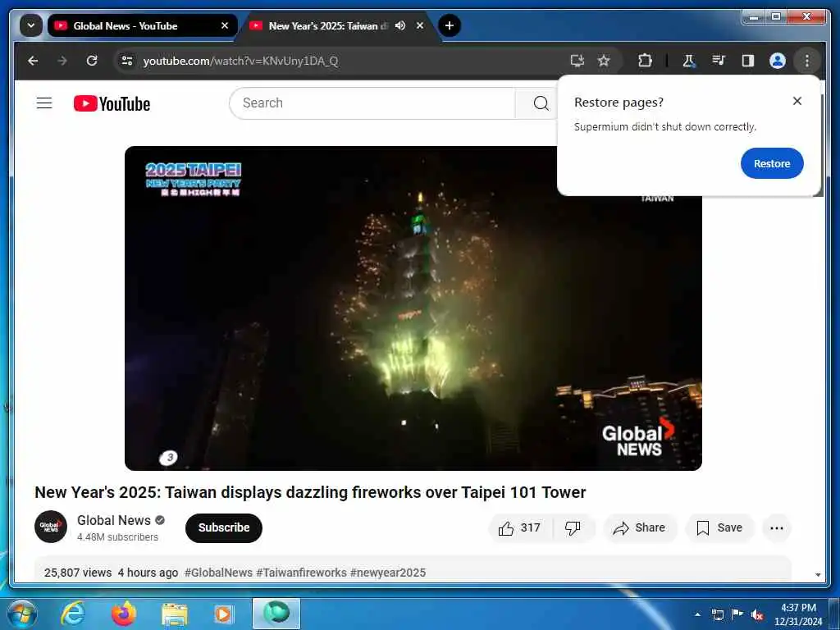The width and height of the screenshot is (840, 630).
Task: Open the Action Center flag icon
Action: [737, 614]
